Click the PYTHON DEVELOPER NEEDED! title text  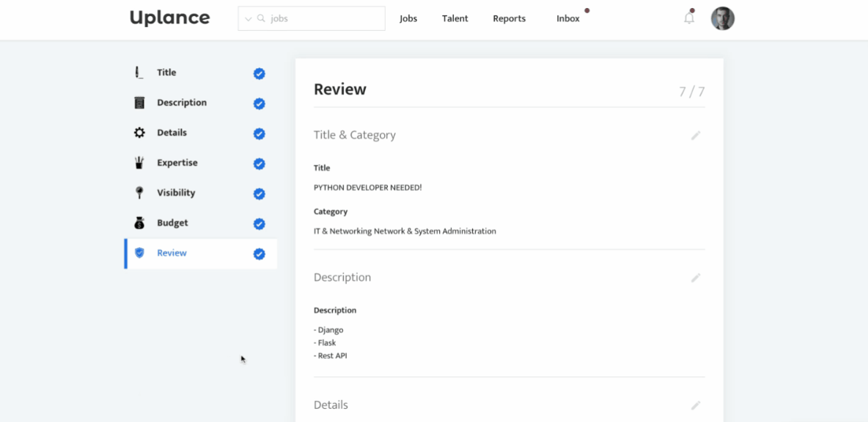pos(367,187)
